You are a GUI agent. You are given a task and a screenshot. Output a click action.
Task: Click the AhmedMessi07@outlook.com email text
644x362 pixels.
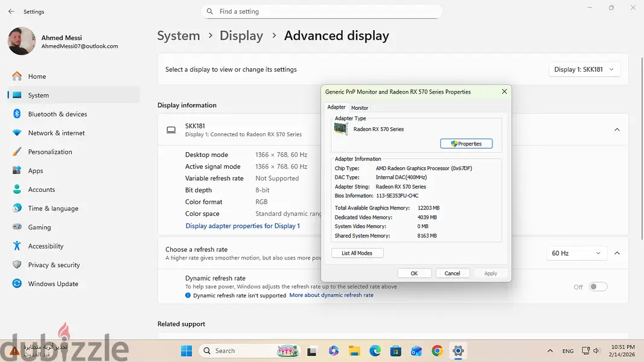point(80,46)
